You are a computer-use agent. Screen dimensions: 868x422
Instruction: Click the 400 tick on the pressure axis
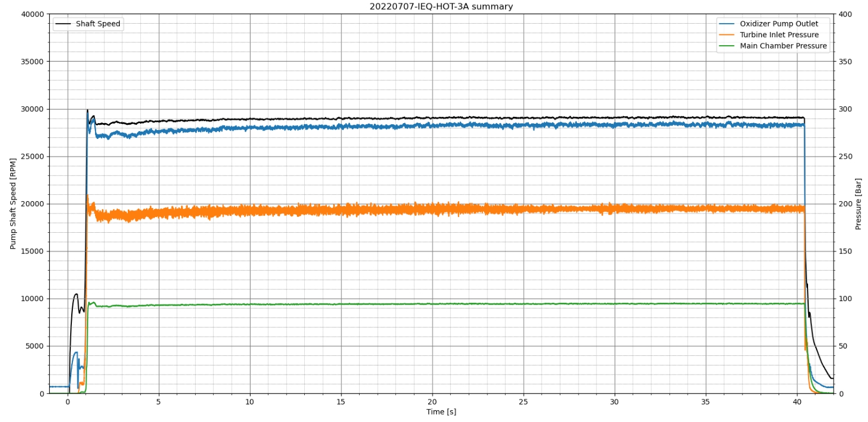845,14
